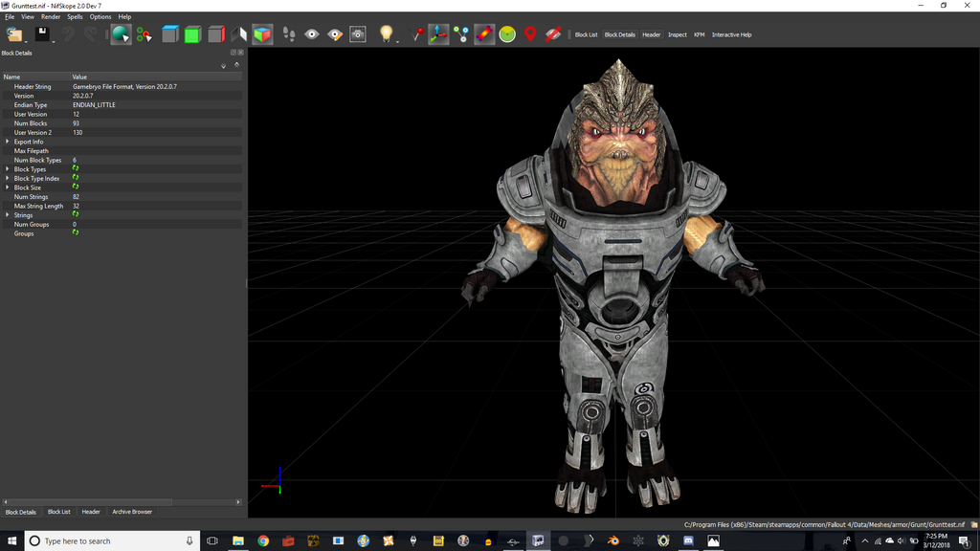Open Chrome from the taskbar
The height and width of the screenshot is (551, 980).
[x=263, y=541]
